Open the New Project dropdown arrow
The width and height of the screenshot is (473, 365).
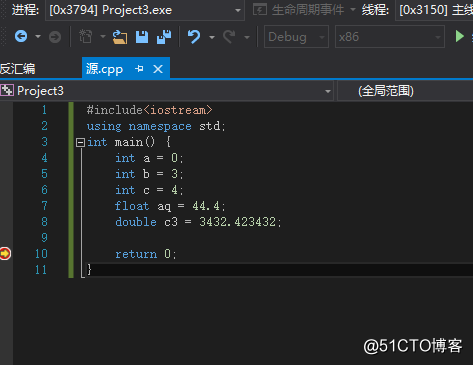pos(103,36)
